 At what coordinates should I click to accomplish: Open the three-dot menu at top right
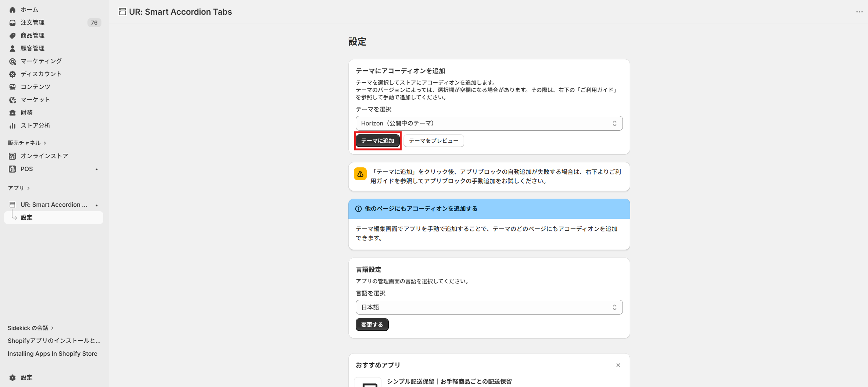(859, 12)
